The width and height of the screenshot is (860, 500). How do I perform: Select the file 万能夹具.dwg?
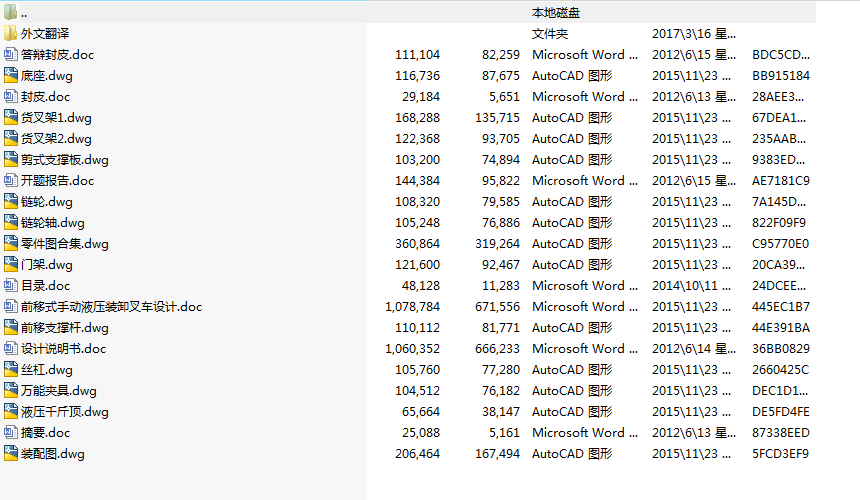coord(58,391)
